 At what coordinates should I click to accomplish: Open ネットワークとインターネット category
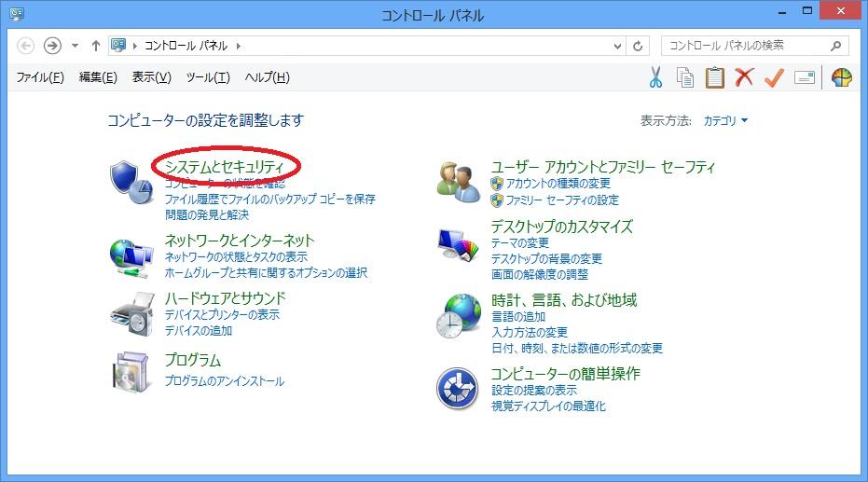click(239, 241)
